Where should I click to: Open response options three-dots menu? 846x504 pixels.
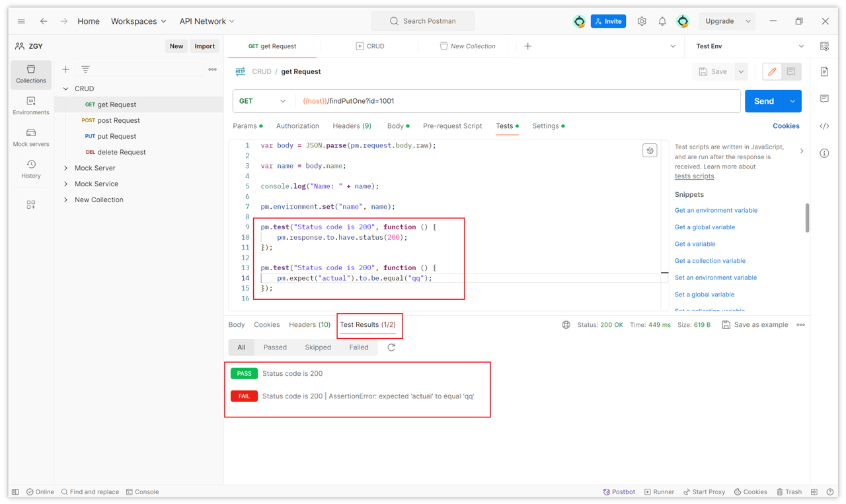tap(800, 325)
